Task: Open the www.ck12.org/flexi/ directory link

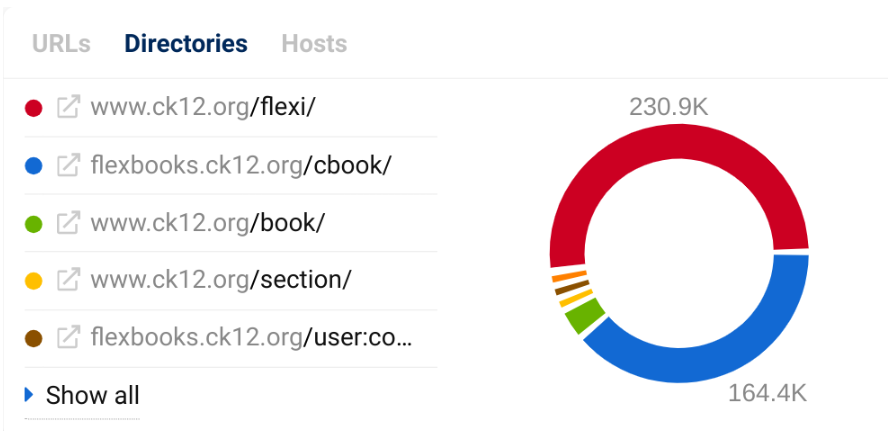Action: tap(203, 107)
